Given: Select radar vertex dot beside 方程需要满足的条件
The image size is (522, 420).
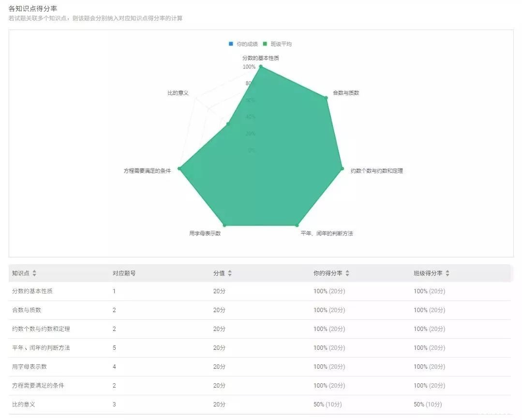Looking at the screenshot, I should click(179, 168).
